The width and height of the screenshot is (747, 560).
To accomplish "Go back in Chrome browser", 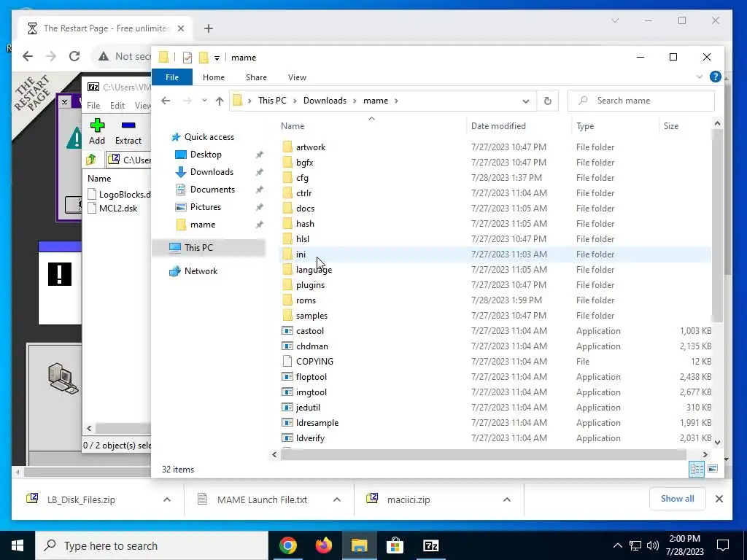I will (x=28, y=56).
